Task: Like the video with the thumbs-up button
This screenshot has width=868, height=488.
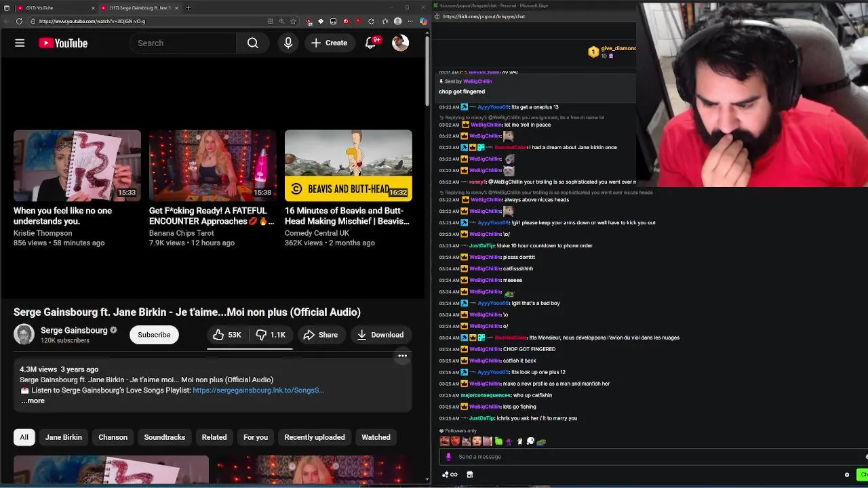Action: pos(227,335)
